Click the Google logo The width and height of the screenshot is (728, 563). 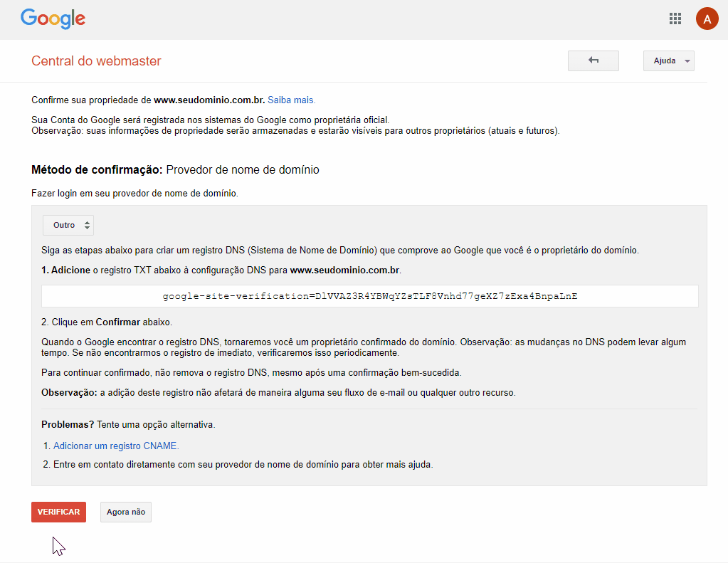point(53,19)
